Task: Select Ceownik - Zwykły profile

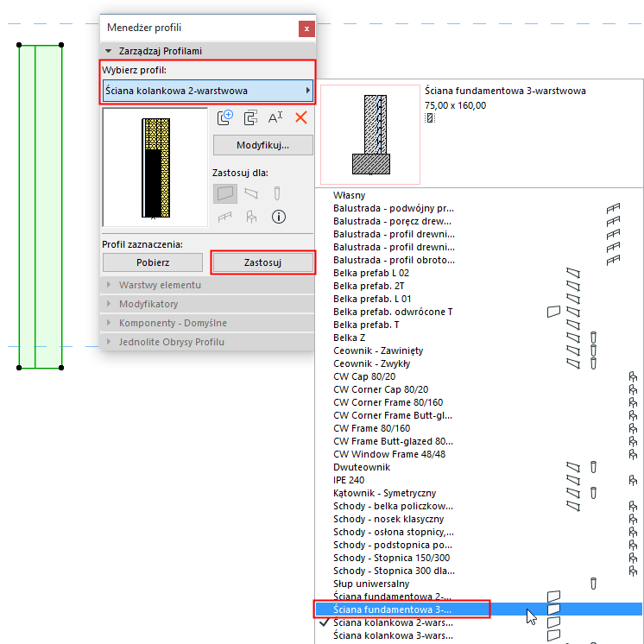Action: tap(478, 363)
